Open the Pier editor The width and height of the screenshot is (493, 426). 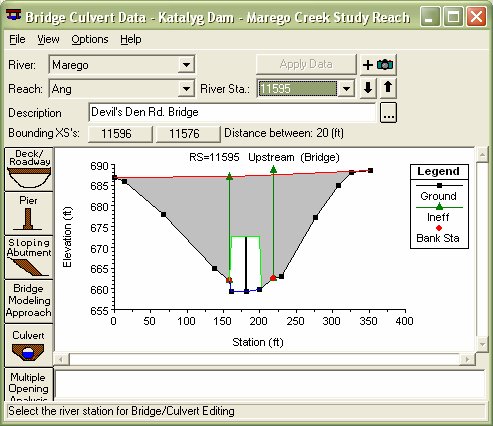pos(29,213)
